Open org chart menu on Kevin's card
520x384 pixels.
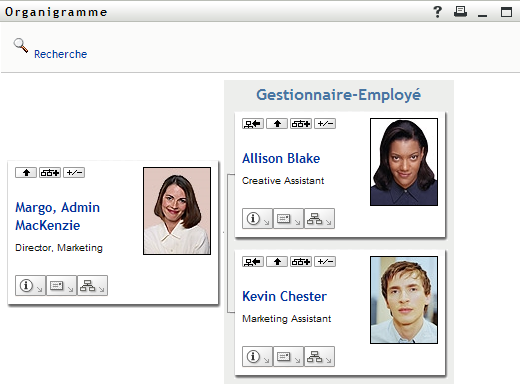[x=319, y=357]
